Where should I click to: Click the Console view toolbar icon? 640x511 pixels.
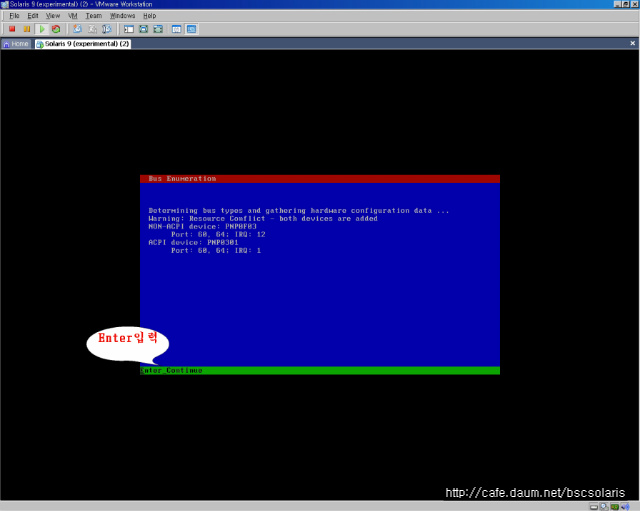191,29
